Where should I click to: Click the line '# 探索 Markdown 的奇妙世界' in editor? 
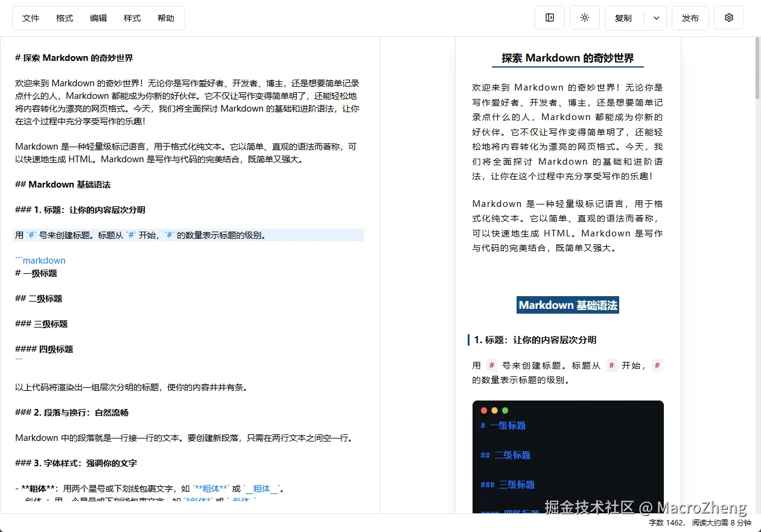tap(74, 58)
